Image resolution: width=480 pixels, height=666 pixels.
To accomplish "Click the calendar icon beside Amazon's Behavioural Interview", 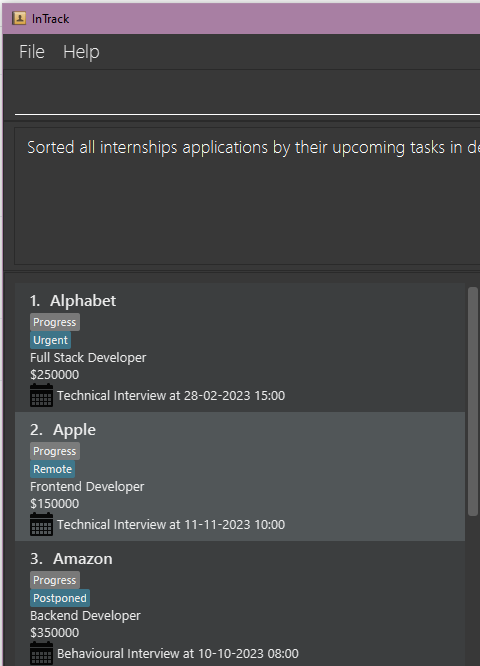I will 42,653.
